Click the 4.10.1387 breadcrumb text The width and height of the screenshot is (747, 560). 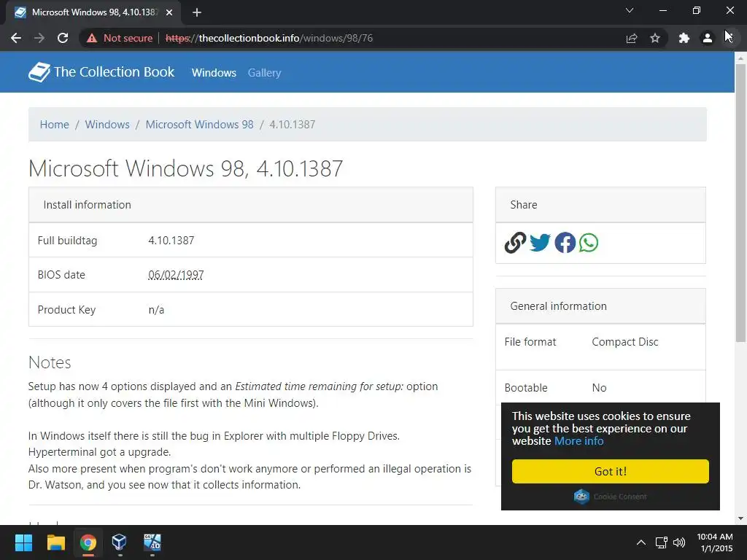pos(292,124)
